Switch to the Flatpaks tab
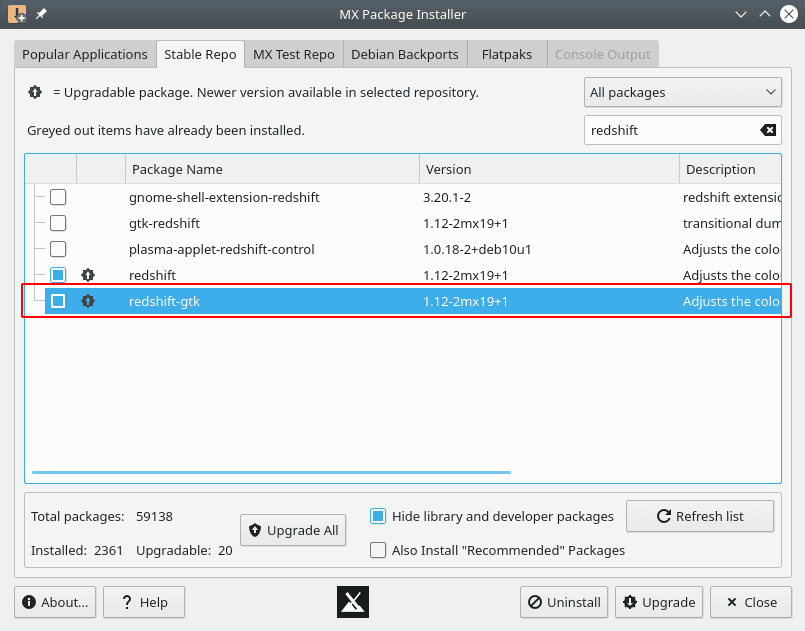 [x=506, y=54]
